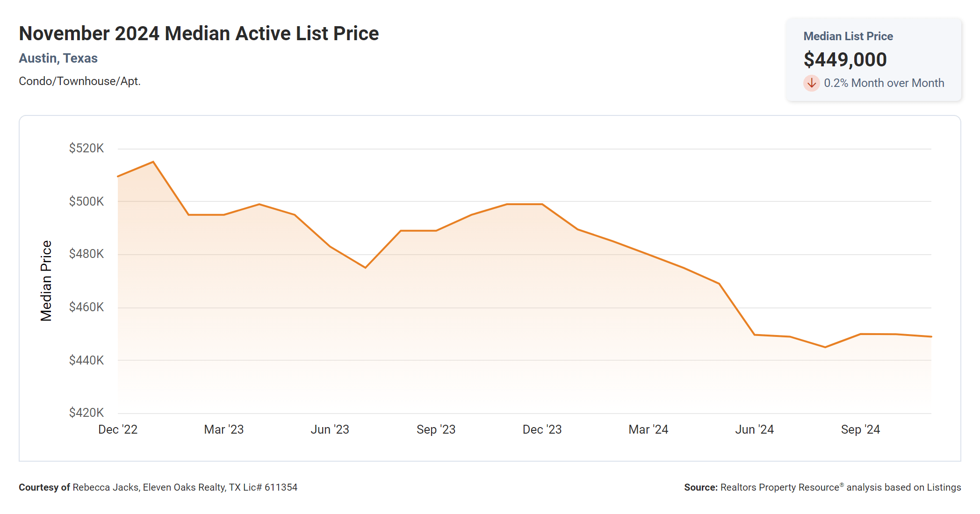Click the Condo/Townhouse/Apt. property type label
Screen dimensions: 980x514
79,81
